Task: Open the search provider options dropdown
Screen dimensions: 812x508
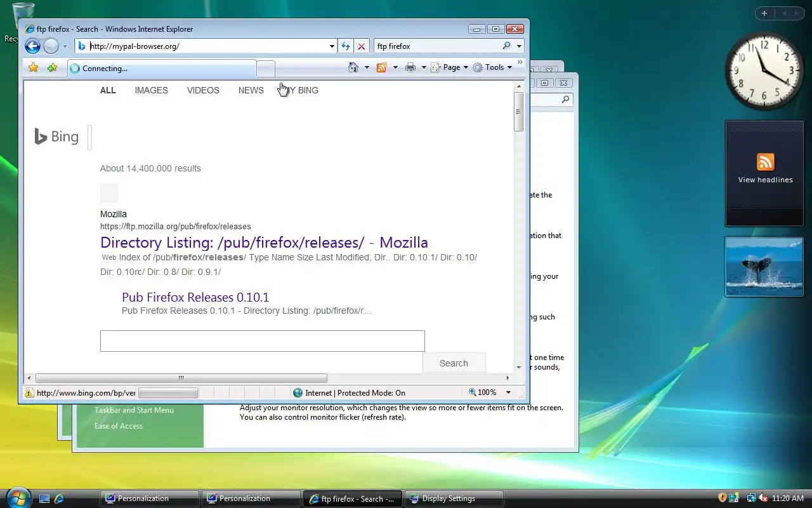Action: (519, 46)
